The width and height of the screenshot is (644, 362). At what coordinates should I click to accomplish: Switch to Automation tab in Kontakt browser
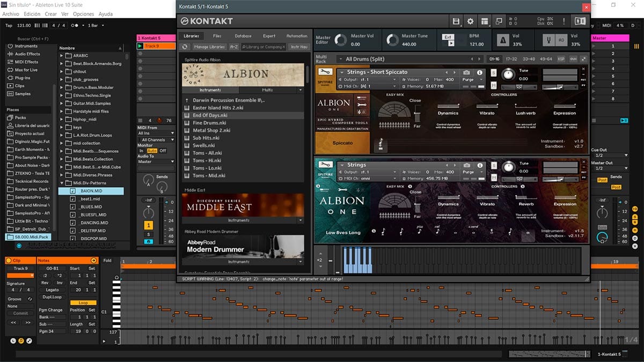point(297,36)
